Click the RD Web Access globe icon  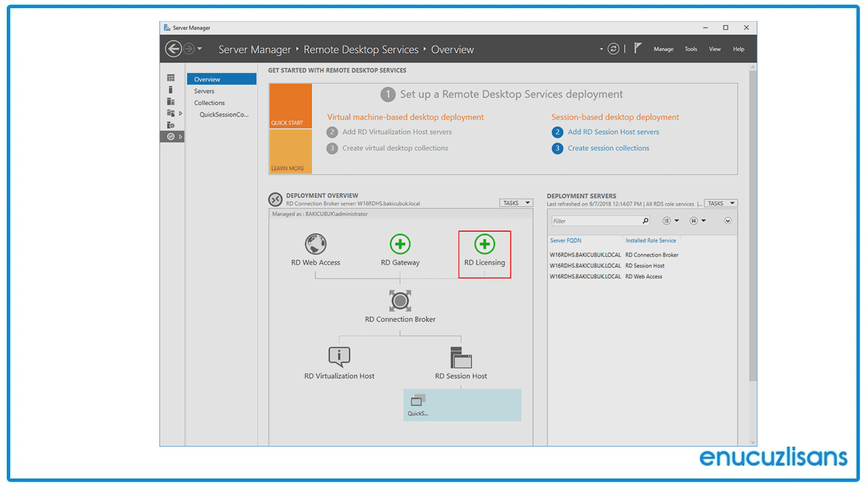pyautogui.click(x=315, y=244)
